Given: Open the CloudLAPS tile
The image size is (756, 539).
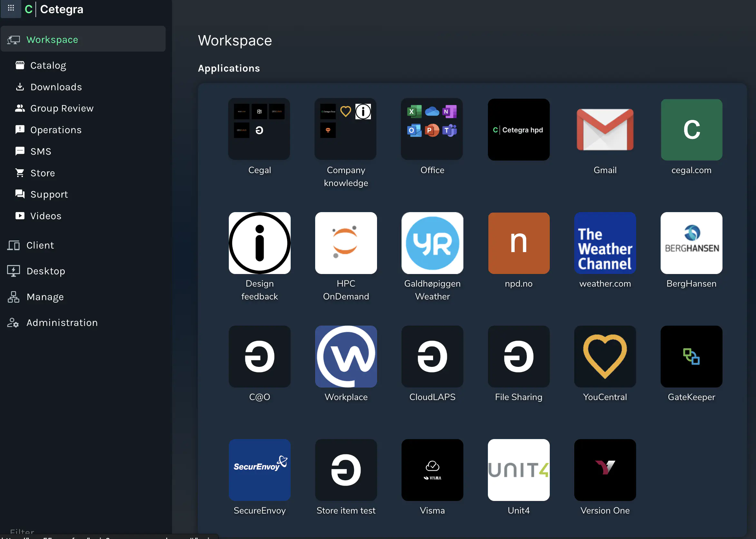Looking at the screenshot, I should [432, 357].
